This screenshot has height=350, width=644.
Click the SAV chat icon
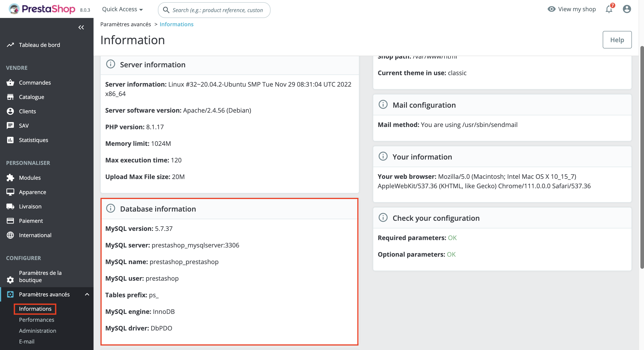point(10,125)
